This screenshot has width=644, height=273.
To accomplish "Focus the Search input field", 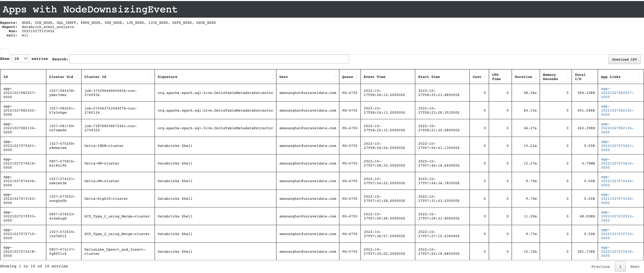I will 209,59.
